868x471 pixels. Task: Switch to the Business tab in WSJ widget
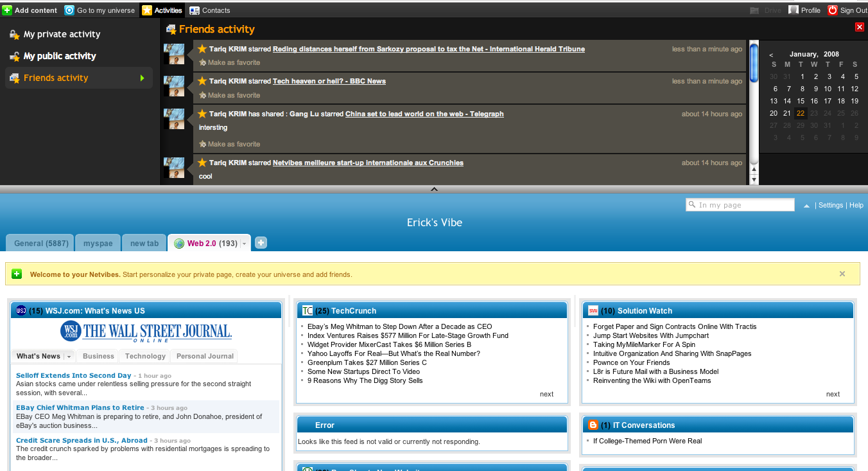[x=98, y=356]
